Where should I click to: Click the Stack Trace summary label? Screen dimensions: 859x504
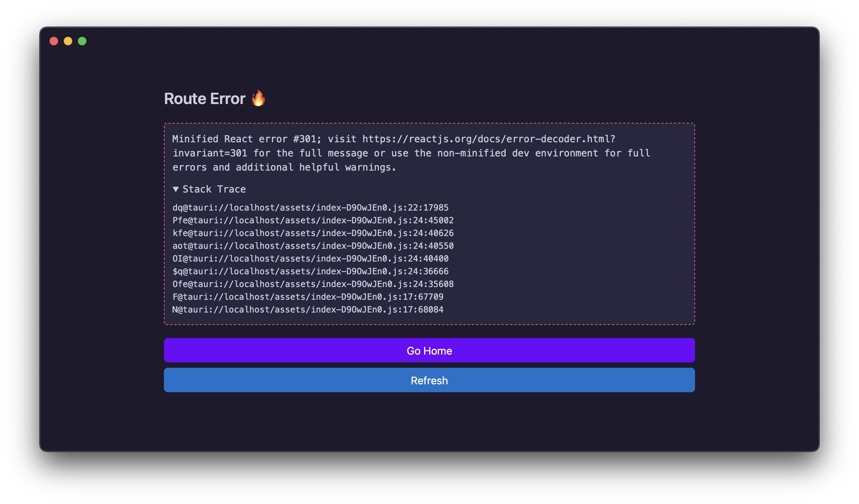pyautogui.click(x=214, y=189)
